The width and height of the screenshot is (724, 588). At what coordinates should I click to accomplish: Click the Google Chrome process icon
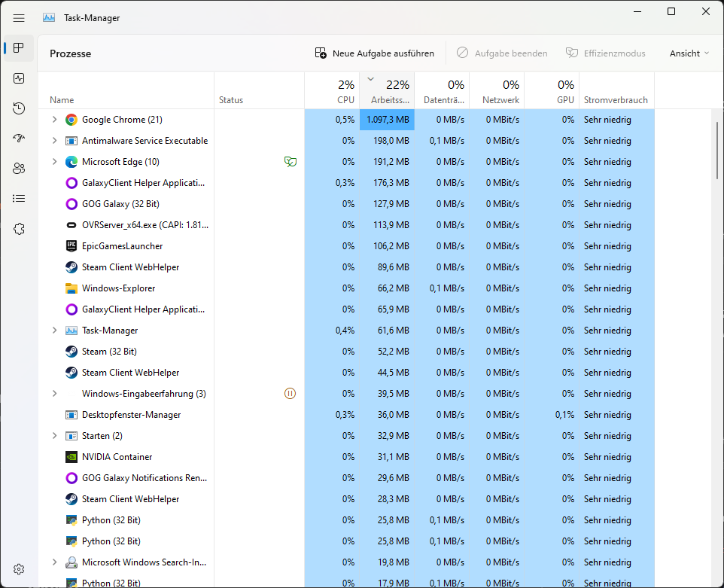pos(71,120)
